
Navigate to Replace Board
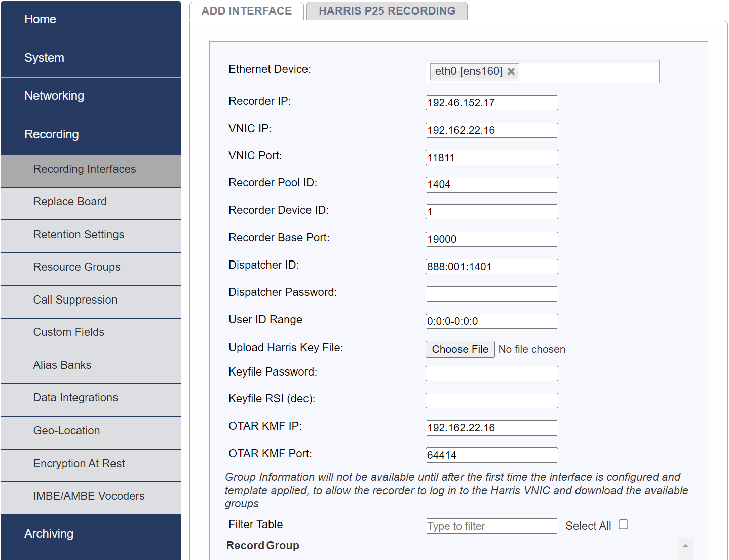[x=69, y=201]
